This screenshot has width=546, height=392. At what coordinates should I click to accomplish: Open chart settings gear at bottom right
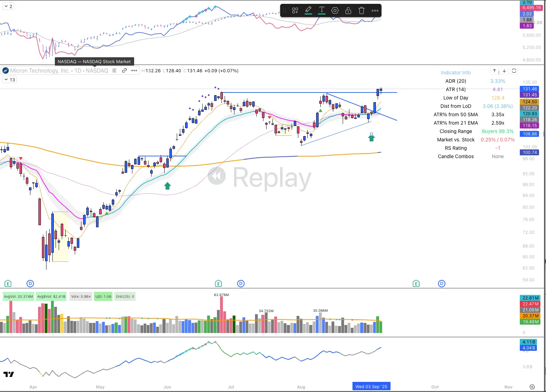point(532,387)
